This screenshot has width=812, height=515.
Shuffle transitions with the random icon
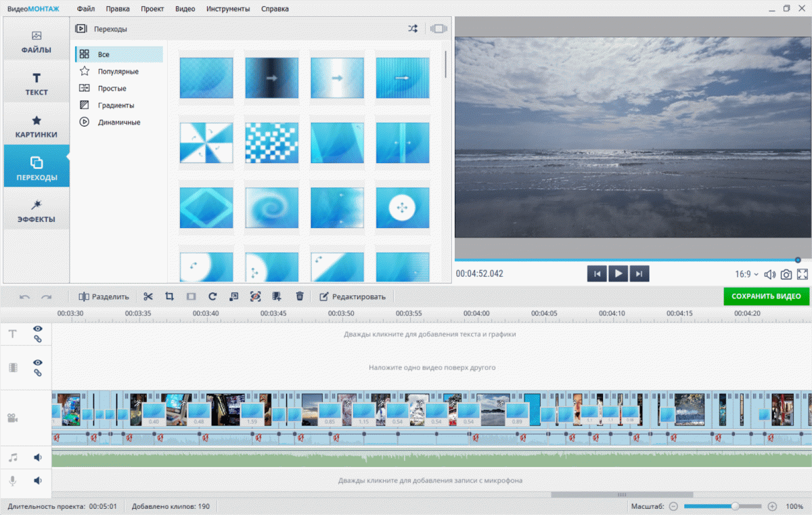click(413, 28)
